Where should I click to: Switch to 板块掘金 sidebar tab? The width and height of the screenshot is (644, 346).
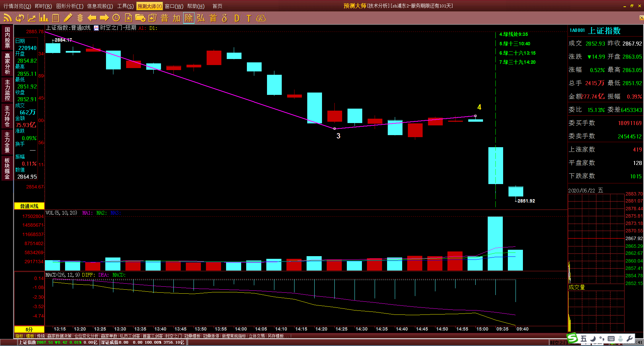click(x=7, y=168)
